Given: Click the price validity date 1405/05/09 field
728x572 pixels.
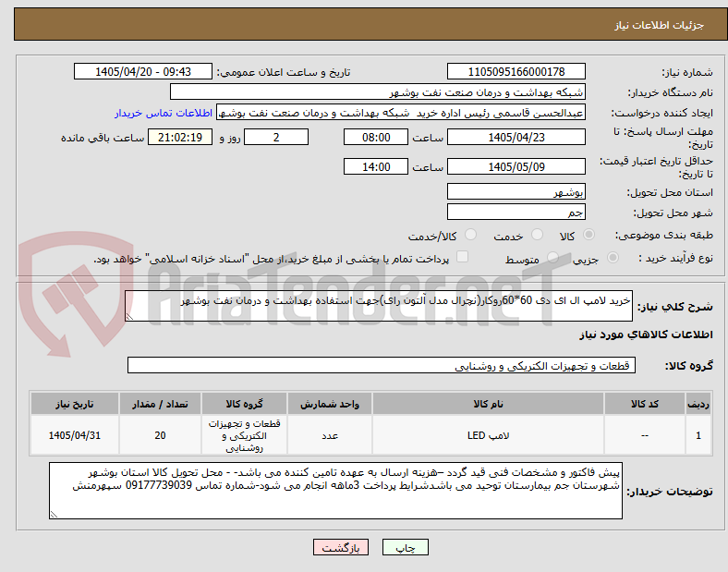Looking at the screenshot, I should (x=516, y=166).
